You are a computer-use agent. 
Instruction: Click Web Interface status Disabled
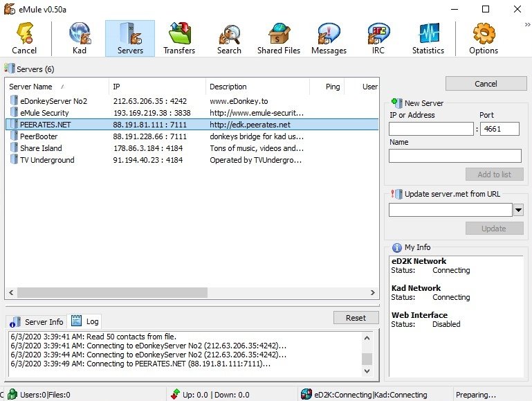tap(446, 324)
